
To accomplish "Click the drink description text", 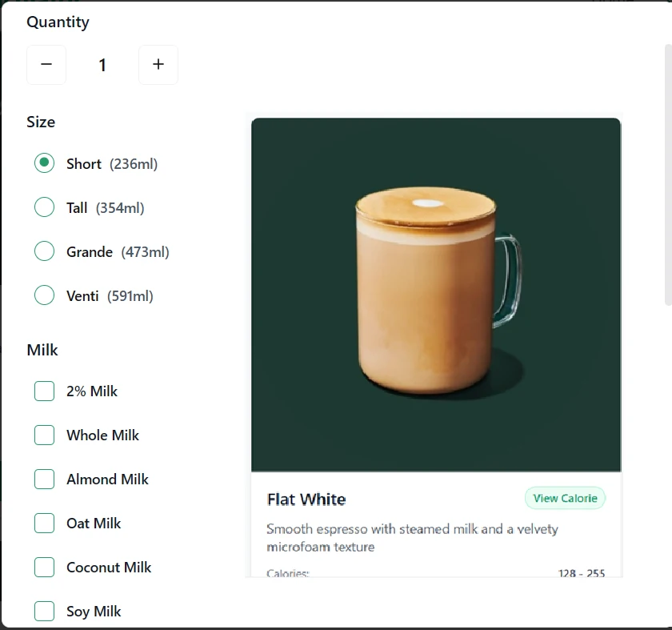I will (413, 537).
